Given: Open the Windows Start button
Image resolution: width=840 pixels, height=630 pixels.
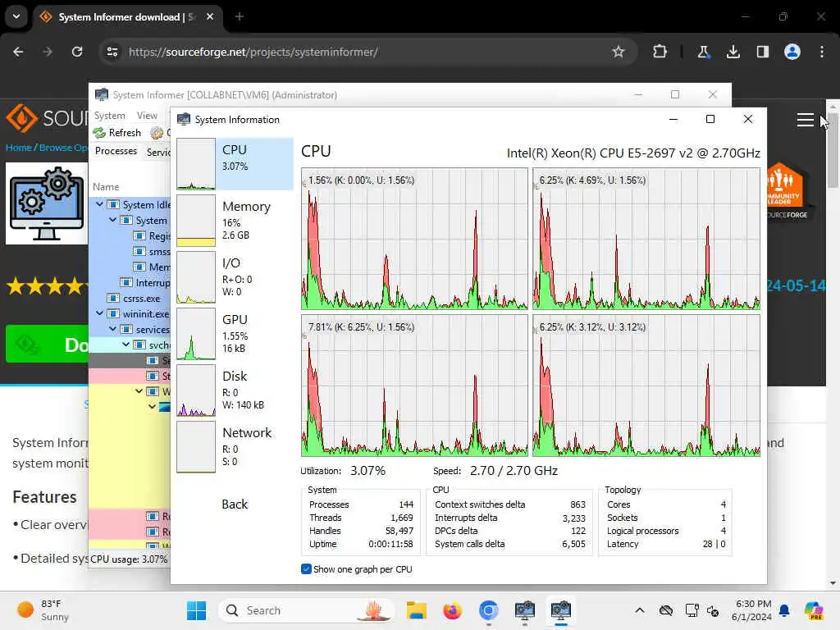Looking at the screenshot, I should pyautogui.click(x=196, y=610).
